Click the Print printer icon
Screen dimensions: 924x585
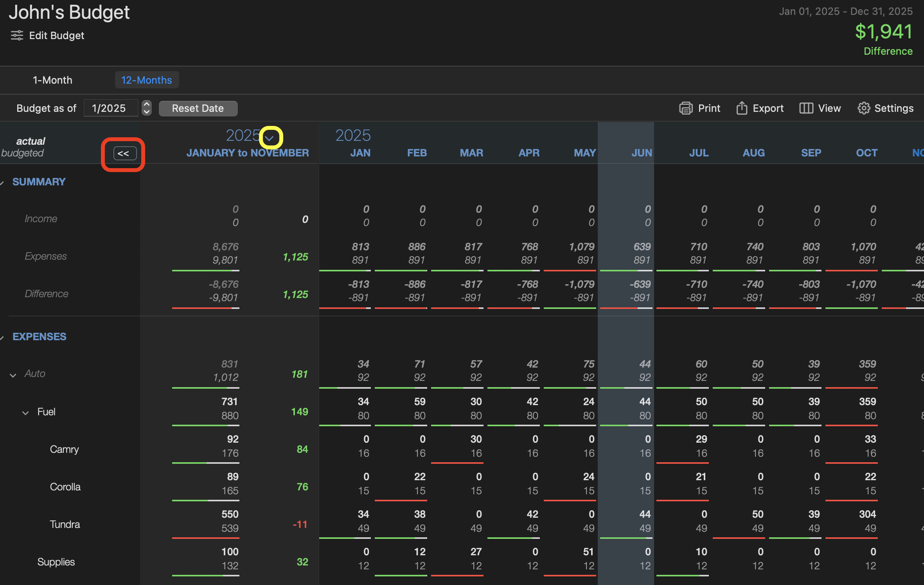point(686,108)
